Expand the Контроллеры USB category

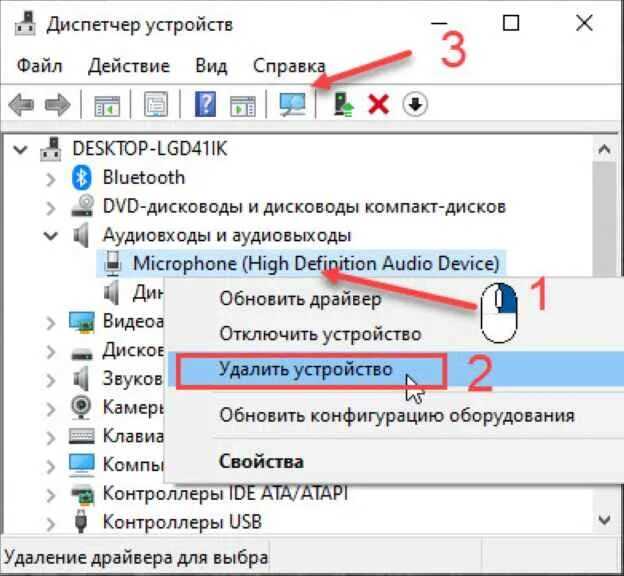[x=51, y=524]
